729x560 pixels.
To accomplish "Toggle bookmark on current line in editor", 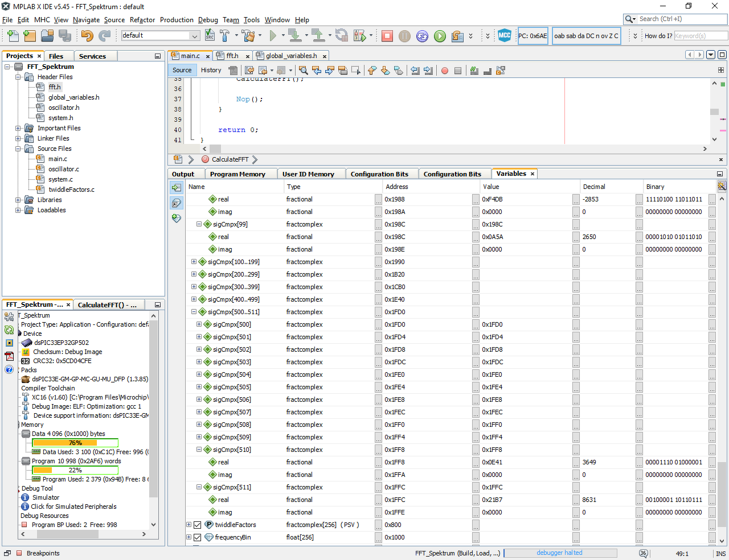I will 398,71.
